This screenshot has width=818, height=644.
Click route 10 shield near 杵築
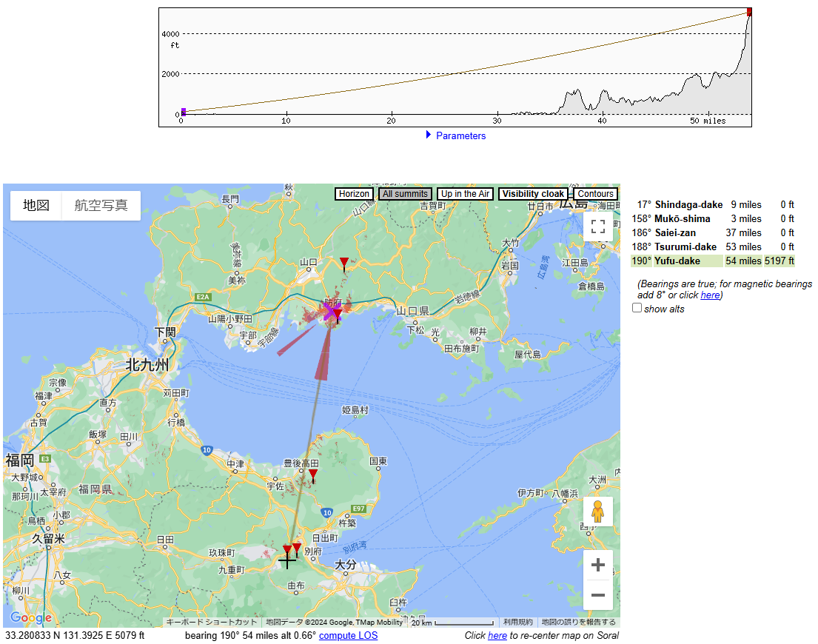(327, 512)
